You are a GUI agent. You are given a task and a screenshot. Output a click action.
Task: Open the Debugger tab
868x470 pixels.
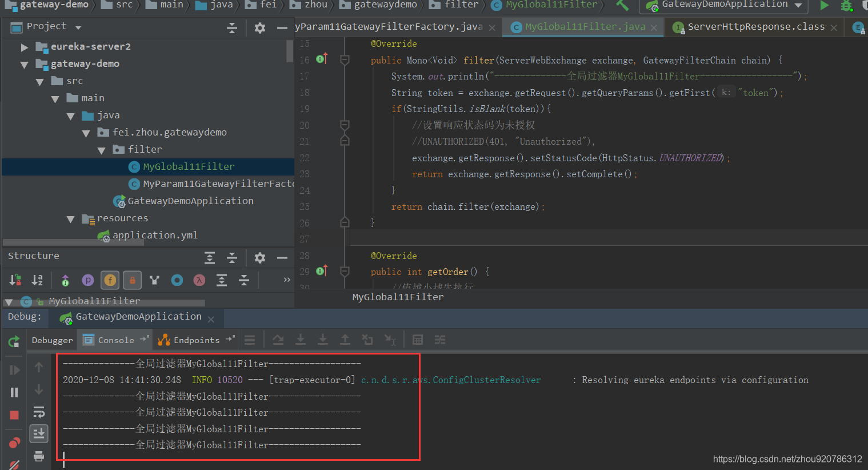(x=52, y=340)
